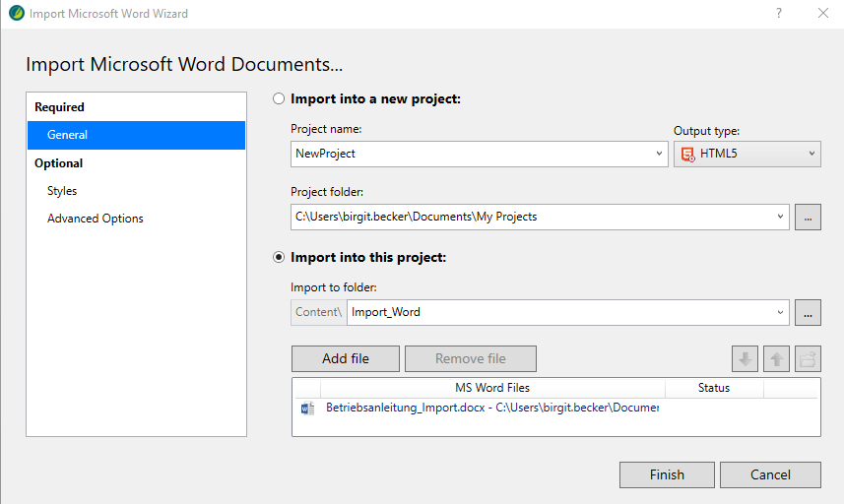
Task: Browse for project folder with ellipsis button
Action: 808,218
